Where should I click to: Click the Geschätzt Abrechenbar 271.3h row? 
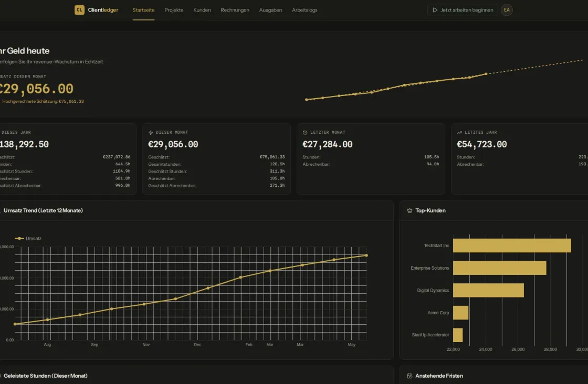(x=216, y=186)
